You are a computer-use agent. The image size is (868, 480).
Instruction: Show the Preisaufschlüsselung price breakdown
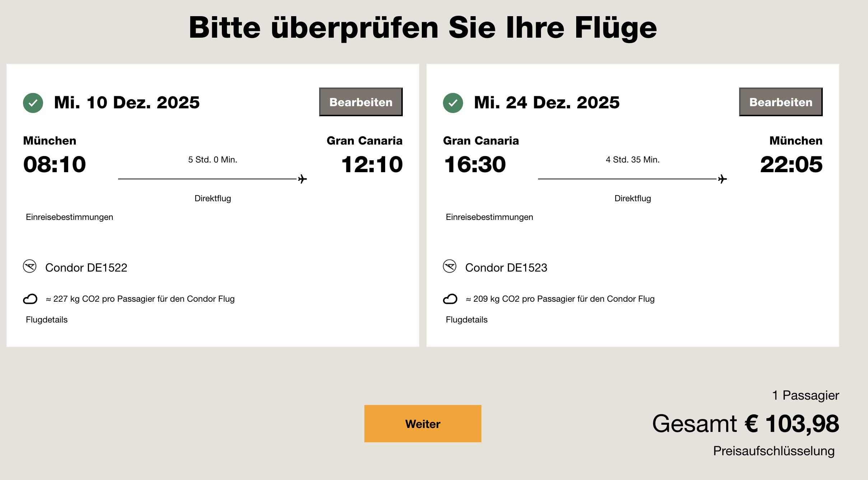[x=774, y=451]
